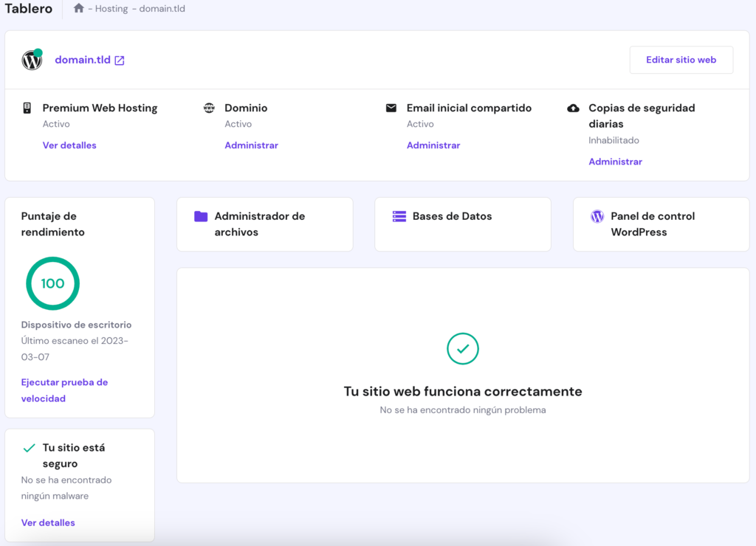The height and width of the screenshot is (546, 756).
Task: Click the envelope icon for Email inicial compartido
Action: 391,107
